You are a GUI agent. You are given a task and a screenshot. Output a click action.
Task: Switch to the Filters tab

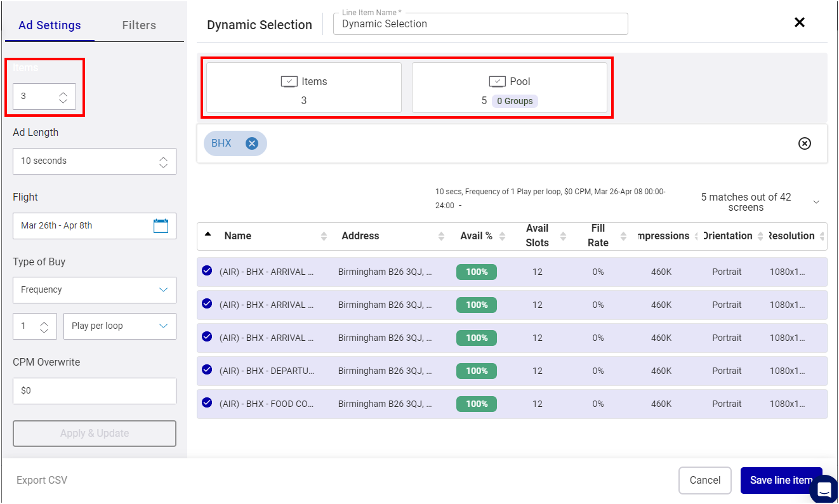139,25
